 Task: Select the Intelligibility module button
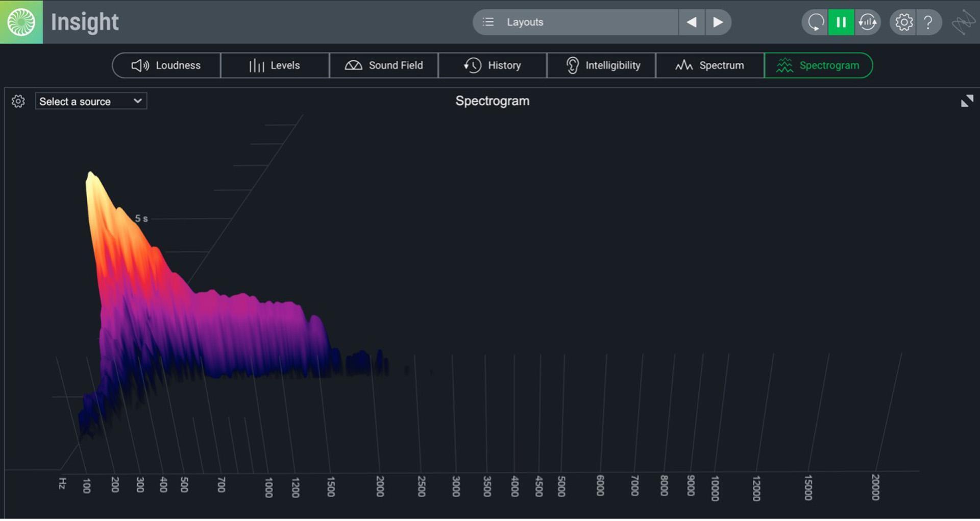pyautogui.click(x=601, y=65)
